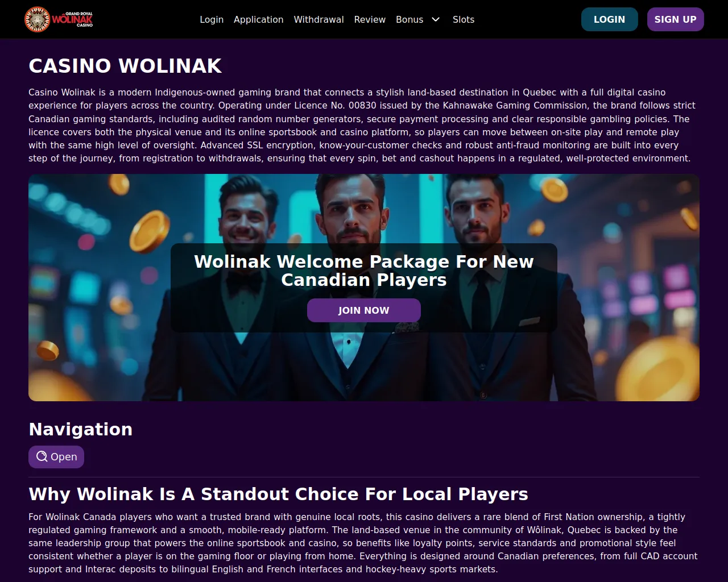Click the Grand Royal Wolinak casino logo
728x582 pixels.
(x=59, y=19)
